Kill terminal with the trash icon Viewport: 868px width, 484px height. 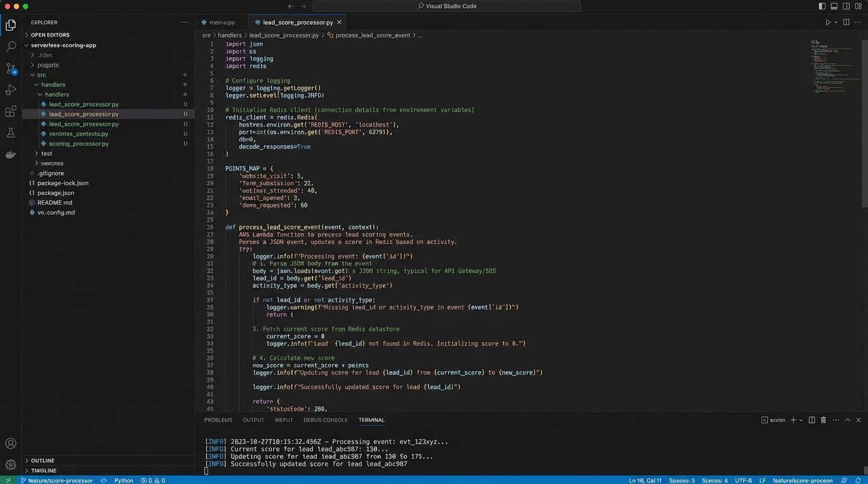[x=823, y=420]
